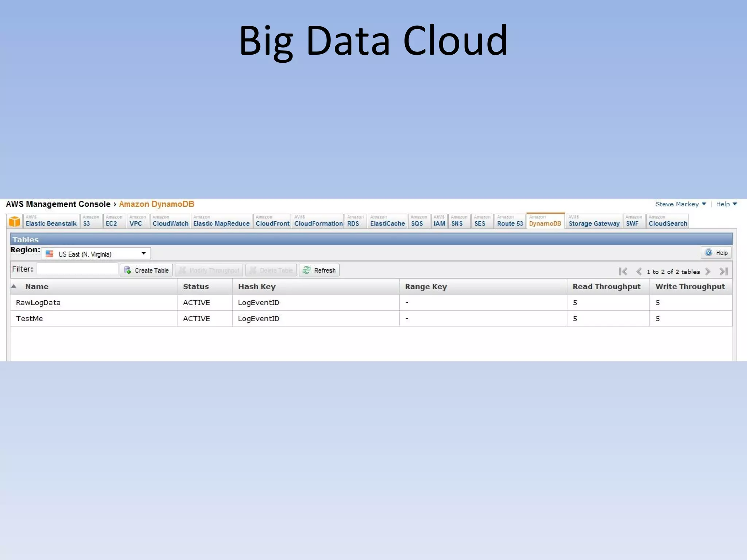Go to last page of tables
The height and width of the screenshot is (560, 747).
pos(724,271)
